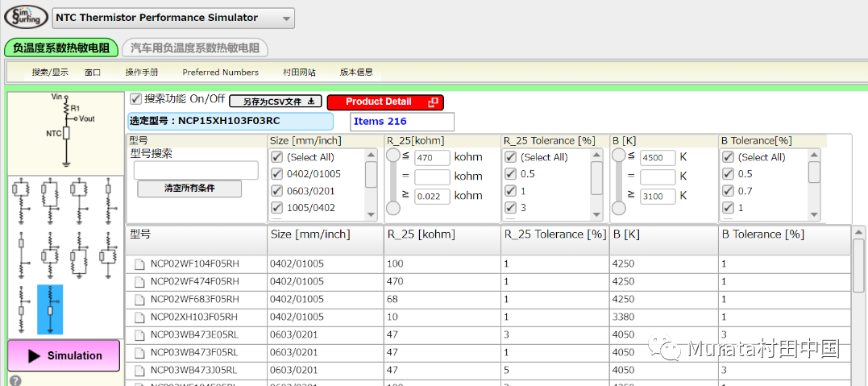Select fourth circuit topology in top row

[110, 201]
